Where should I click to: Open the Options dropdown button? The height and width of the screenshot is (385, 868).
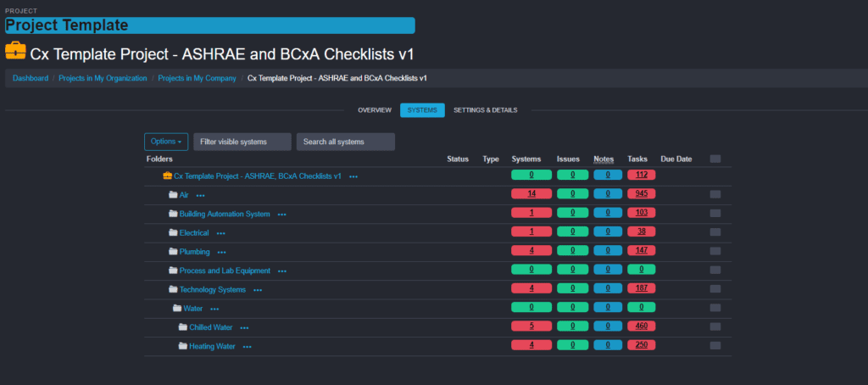click(166, 142)
